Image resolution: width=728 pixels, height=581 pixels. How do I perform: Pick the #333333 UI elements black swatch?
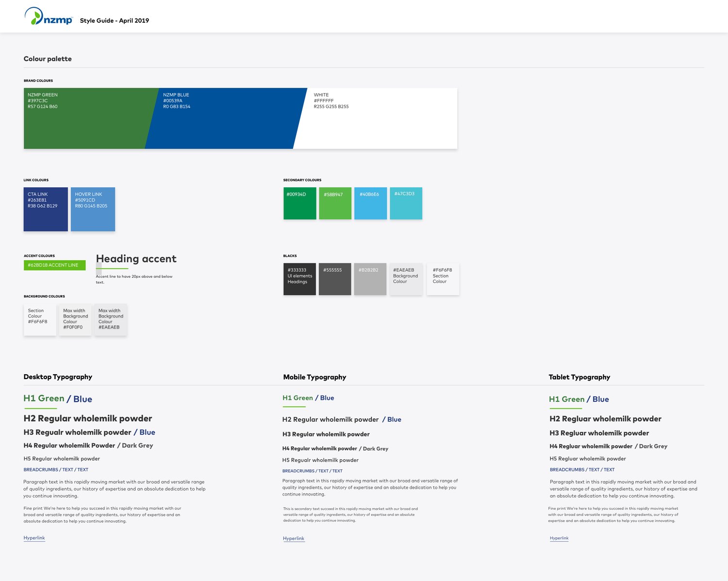click(x=299, y=279)
